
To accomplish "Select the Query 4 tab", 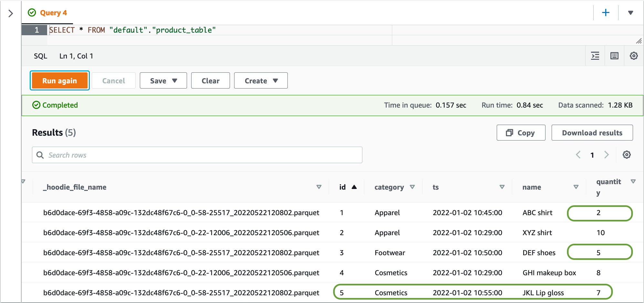I will [48, 13].
